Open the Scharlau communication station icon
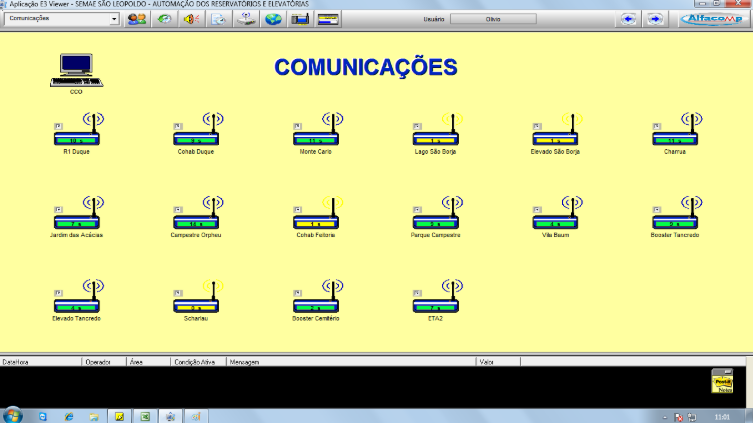 coord(197,300)
